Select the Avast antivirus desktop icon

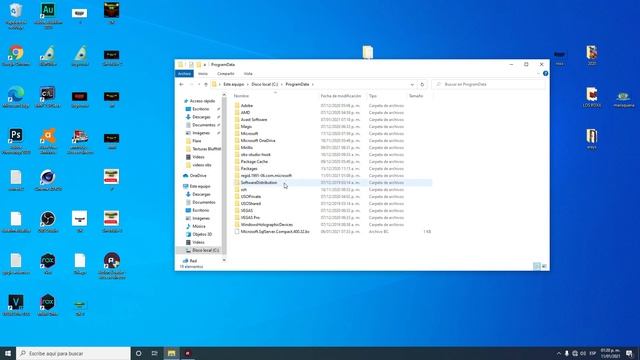[x=48, y=141]
